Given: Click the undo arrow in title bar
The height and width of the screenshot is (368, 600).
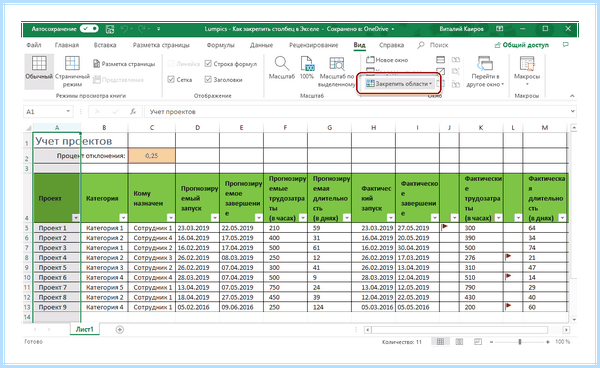Looking at the screenshot, I should pos(124,29).
